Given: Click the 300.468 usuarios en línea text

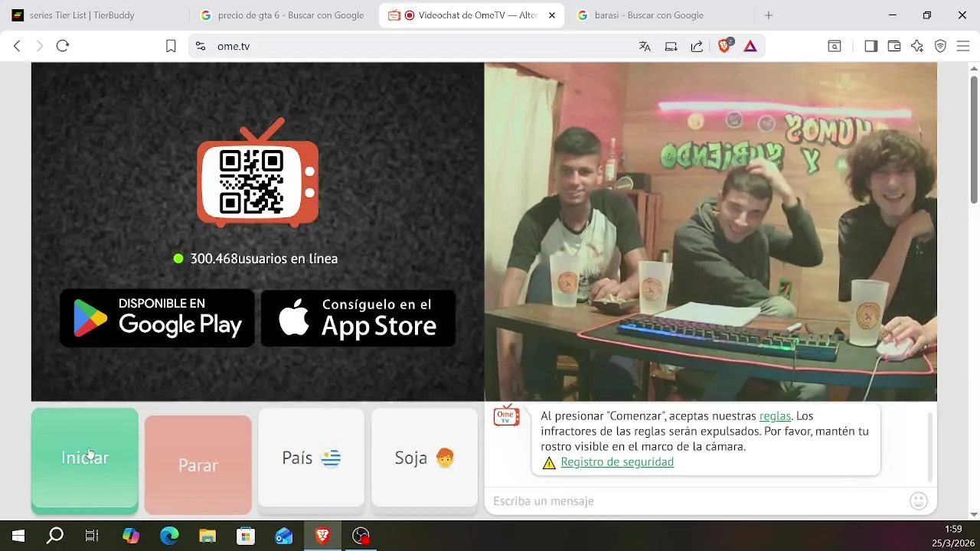Looking at the screenshot, I should point(263,259).
